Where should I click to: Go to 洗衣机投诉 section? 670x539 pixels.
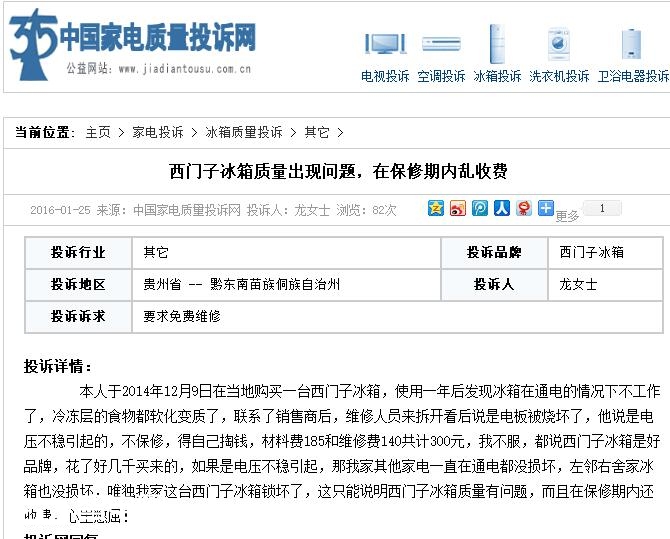[x=559, y=76]
